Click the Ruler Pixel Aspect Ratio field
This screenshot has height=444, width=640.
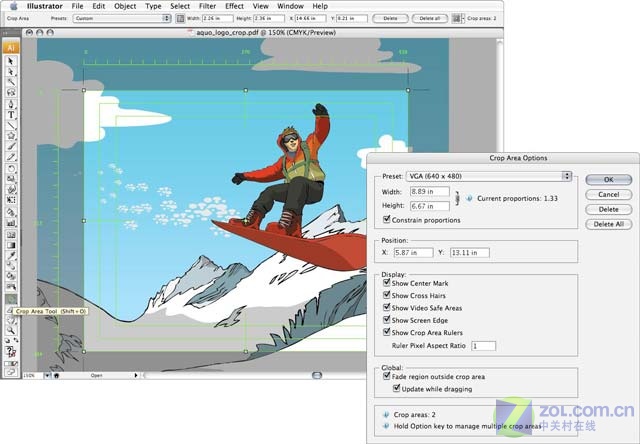[484, 346]
